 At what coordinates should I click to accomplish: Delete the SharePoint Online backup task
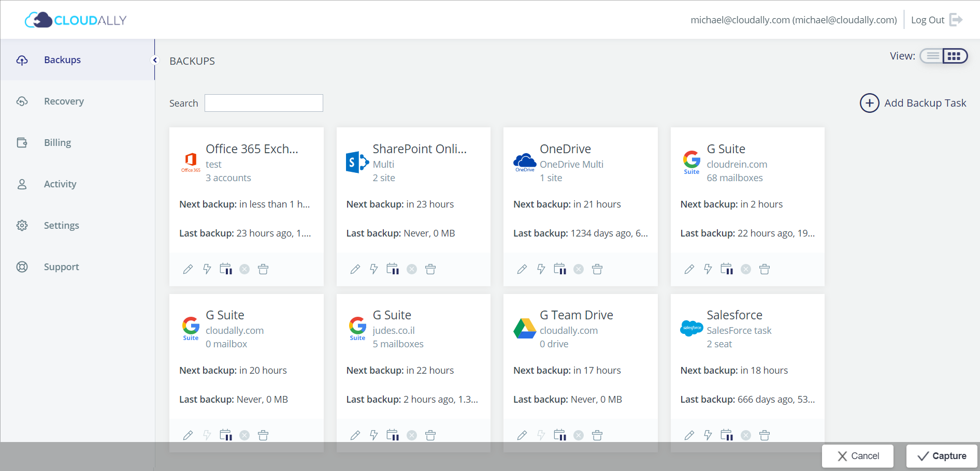pyautogui.click(x=430, y=269)
